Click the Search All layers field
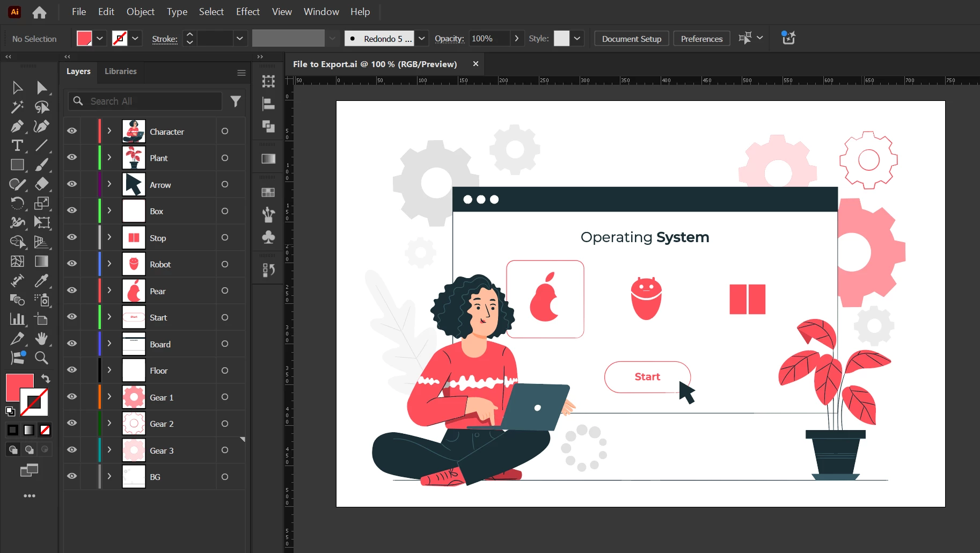 pyautogui.click(x=145, y=101)
